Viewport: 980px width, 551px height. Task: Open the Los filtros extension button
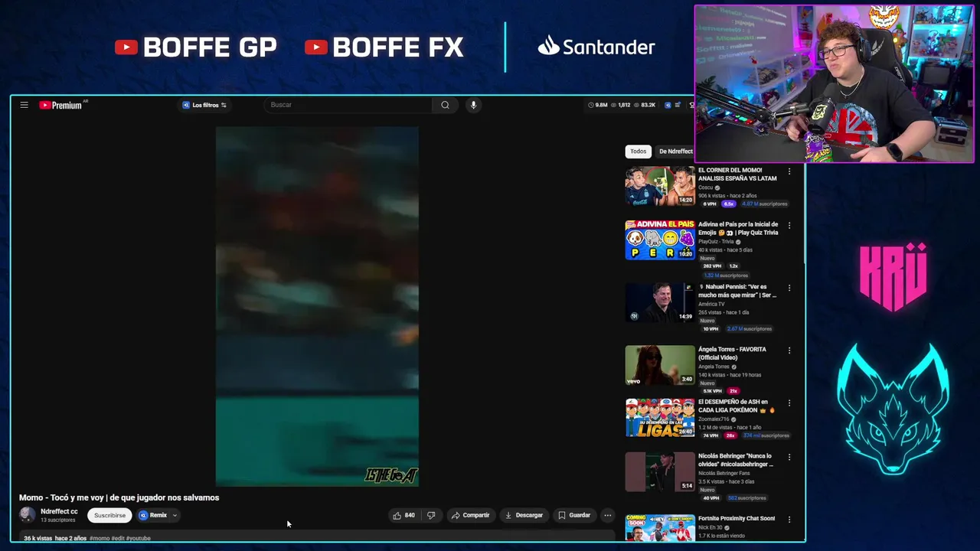pyautogui.click(x=204, y=105)
